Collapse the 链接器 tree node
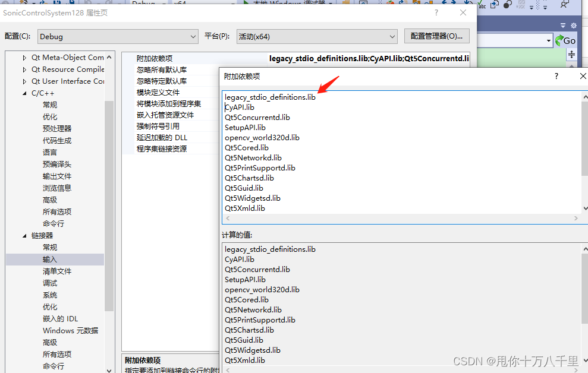The width and height of the screenshot is (588, 373). tap(24, 236)
